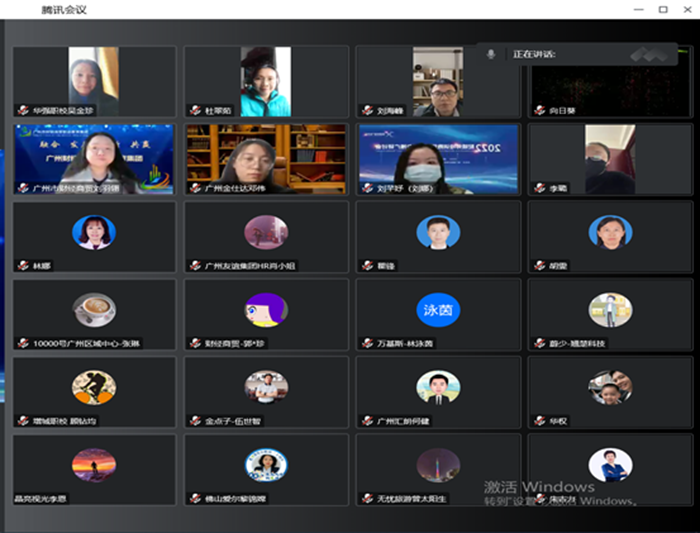This screenshot has width=700, height=533.
Task: Select the video of the woman in a teal jacket
Action: [266, 82]
